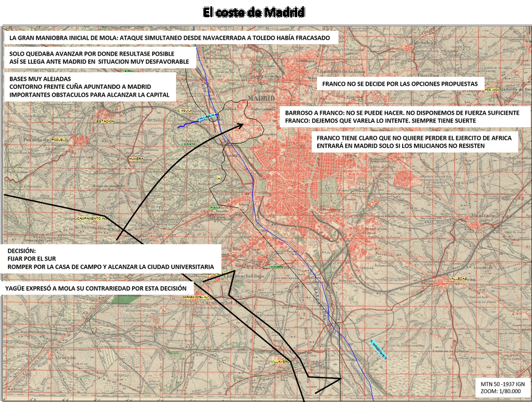Click "IMPORTANTES OBSTACULOS PARA ALCANZAR LA CAPITAL"

click(x=89, y=94)
